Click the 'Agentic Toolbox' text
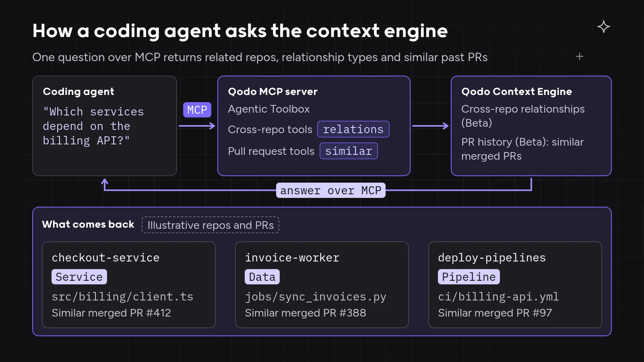 pyautogui.click(x=269, y=109)
